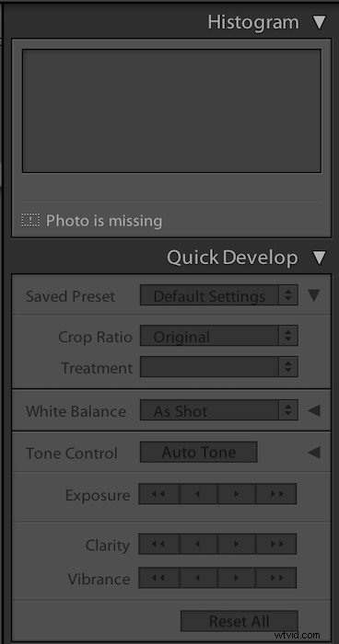The image size is (339, 644).
Task: Click the Photo is missing indicator icon
Action: tap(30, 221)
